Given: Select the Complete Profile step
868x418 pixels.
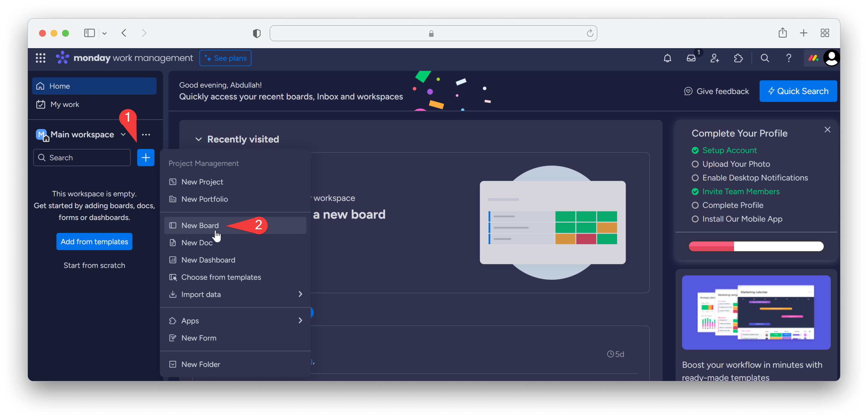Looking at the screenshot, I should [727, 205].
